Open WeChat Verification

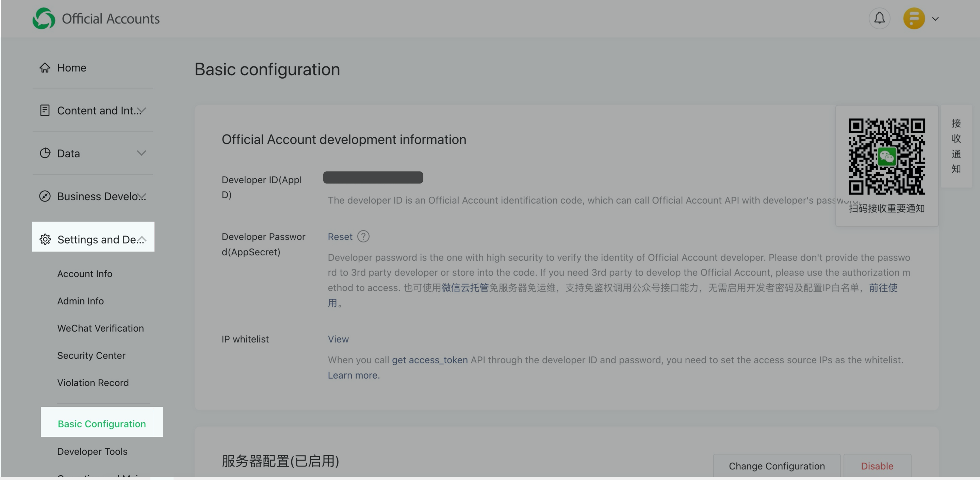click(x=100, y=328)
